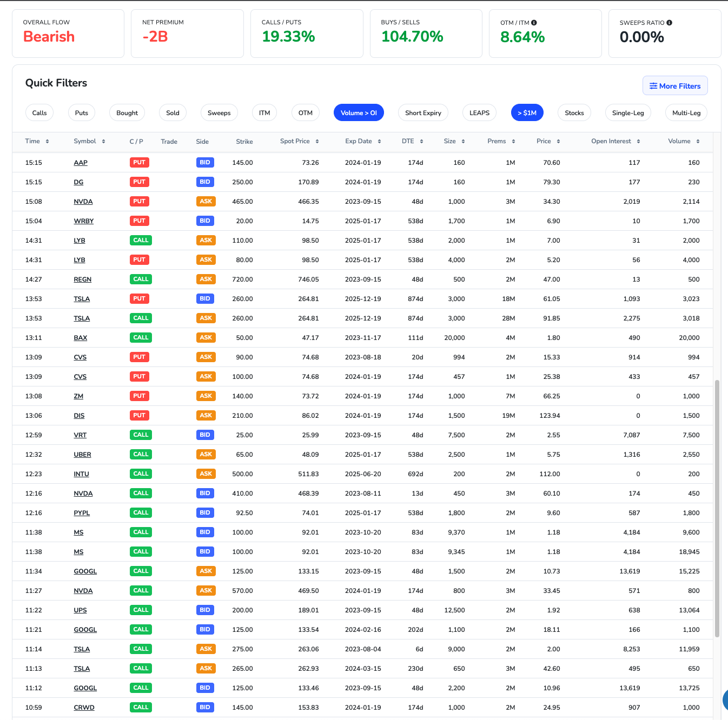The width and height of the screenshot is (728, 720).
Task: Disable the active > $1M premium filter
Action: tap(527, 112)
